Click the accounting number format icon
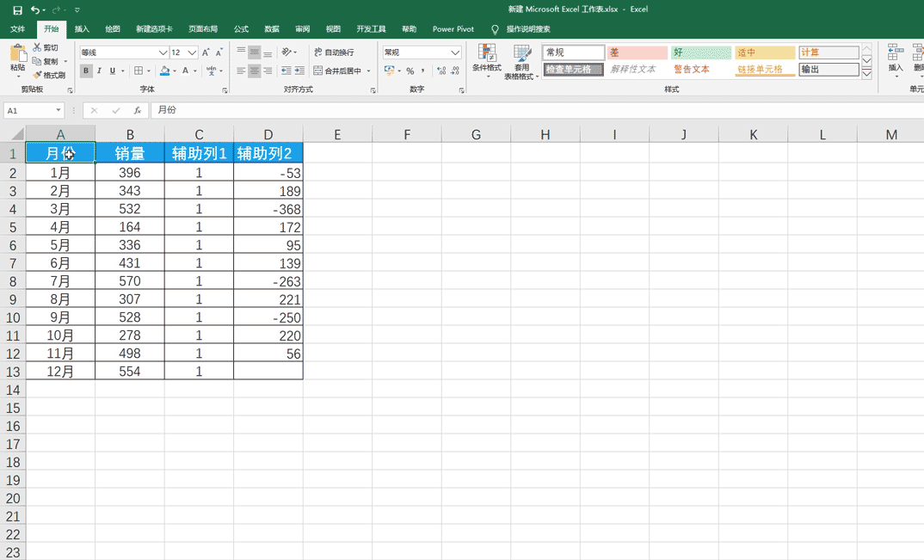Viewport: 924px width, 560px height. coord(389,71)
